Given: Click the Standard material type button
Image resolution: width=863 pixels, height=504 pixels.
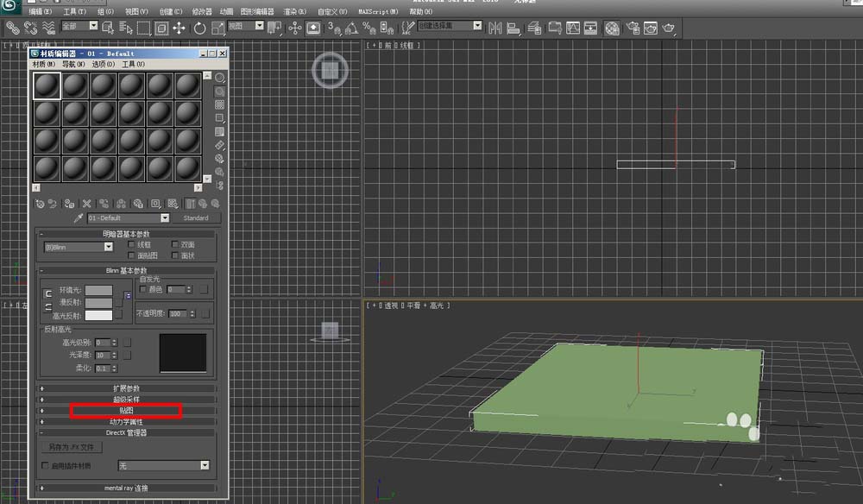Looking at the screenshot, I should pos(196,218).
